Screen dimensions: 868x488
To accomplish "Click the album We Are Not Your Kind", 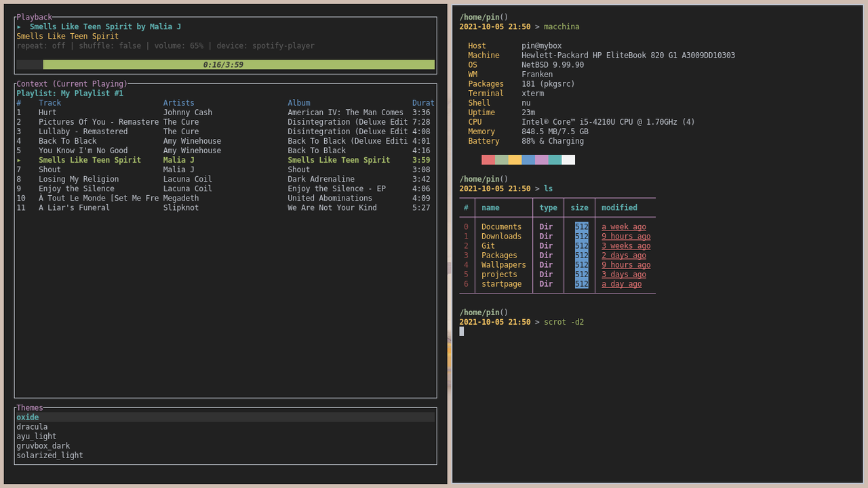I will point(332,207).
